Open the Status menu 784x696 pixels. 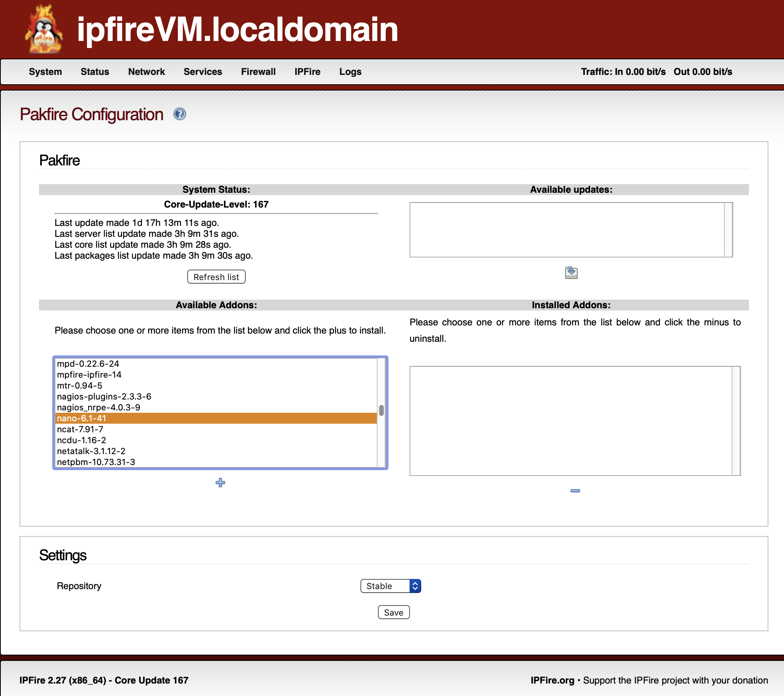click(95, 72)
